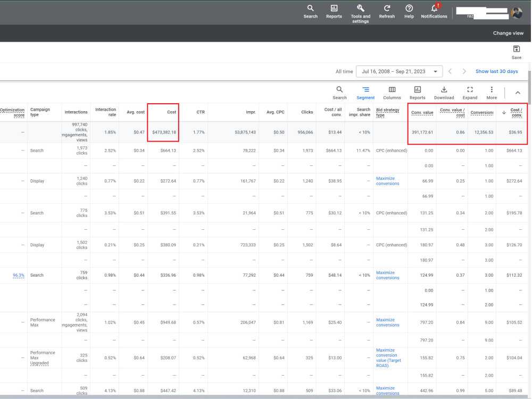Open the Segment options

365,93
